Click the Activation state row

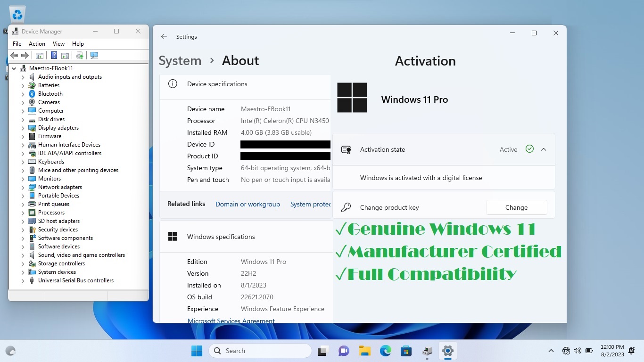click(444, 149)
